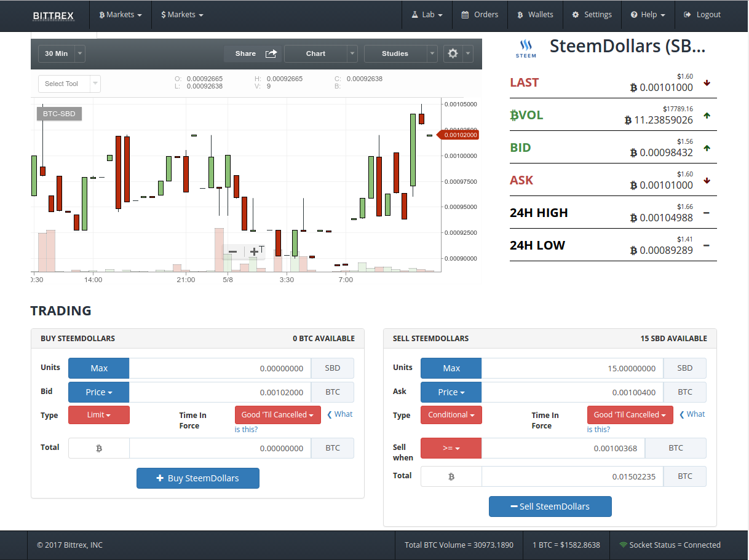This screenshot has height=560, width=749.
Task: Click the share arrow icon
Action: 271,53
